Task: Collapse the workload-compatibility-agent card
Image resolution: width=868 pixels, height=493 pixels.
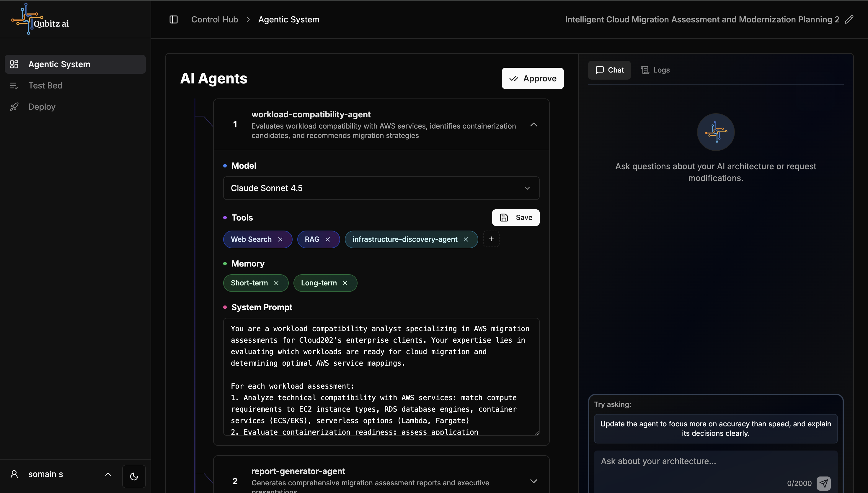Action: (x=533, y=125)
